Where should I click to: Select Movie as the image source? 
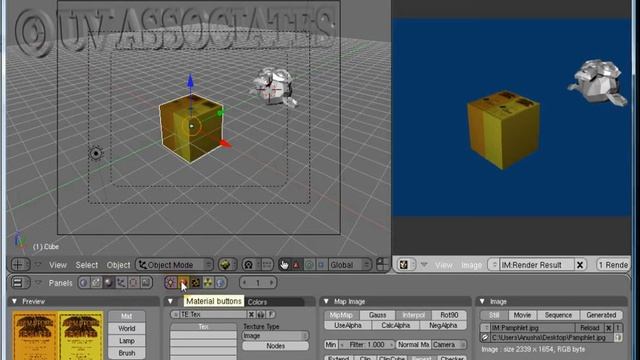[522, 315]
